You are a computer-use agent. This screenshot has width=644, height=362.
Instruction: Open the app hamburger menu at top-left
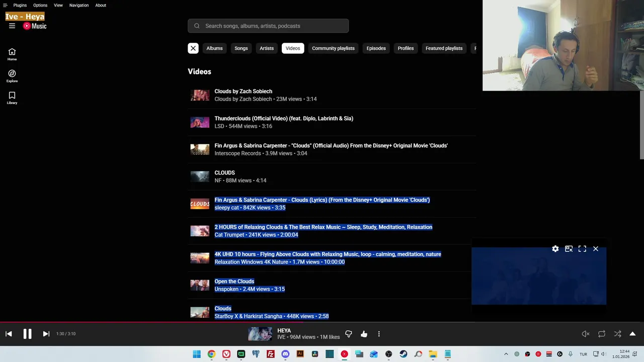click(x=5, y=5)
